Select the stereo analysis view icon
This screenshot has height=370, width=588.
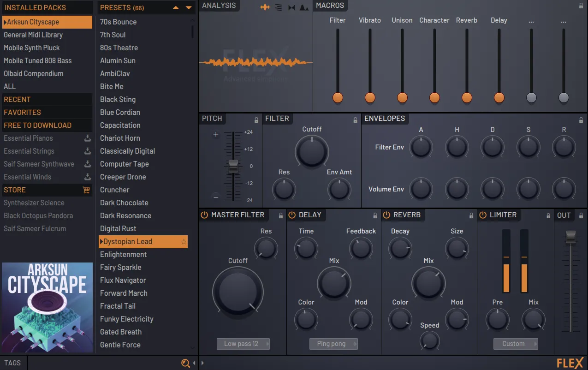(x=291, y=7)
